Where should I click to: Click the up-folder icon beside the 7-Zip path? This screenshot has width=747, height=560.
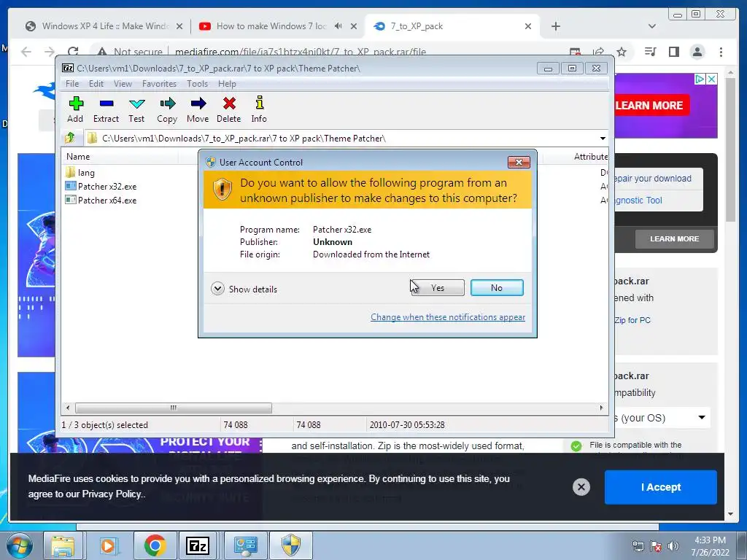pos(69,138)
